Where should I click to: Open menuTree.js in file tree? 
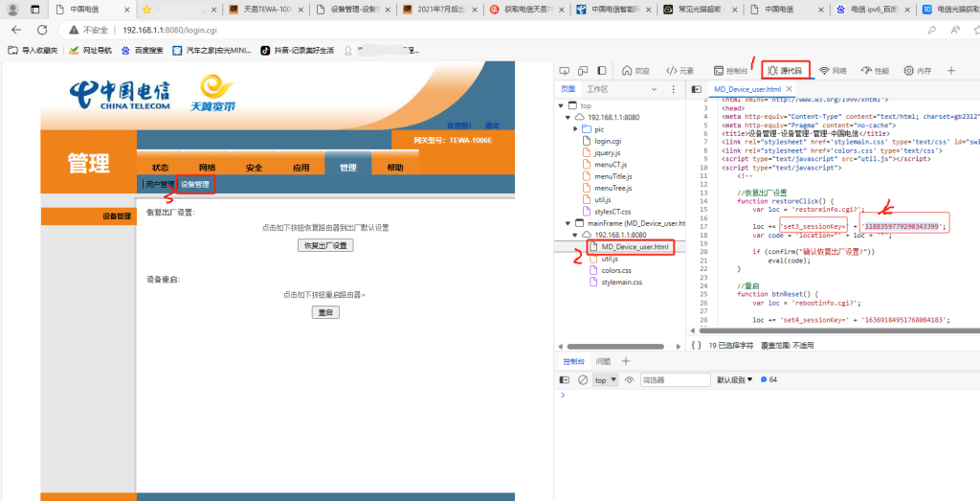[x=612, y=188]
